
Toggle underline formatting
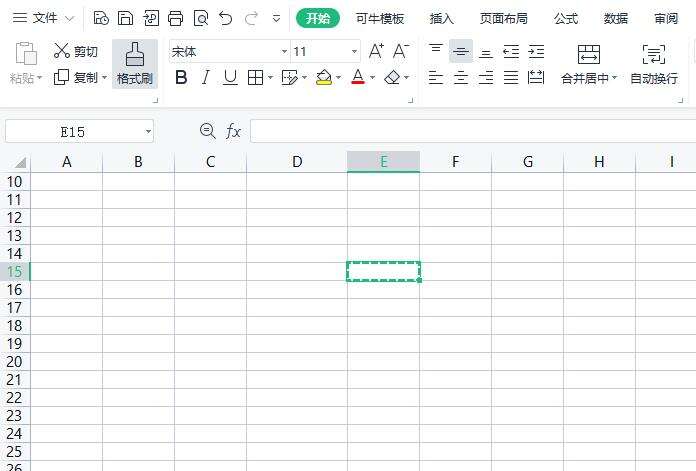pyautogui.click(x=230, y=78)
